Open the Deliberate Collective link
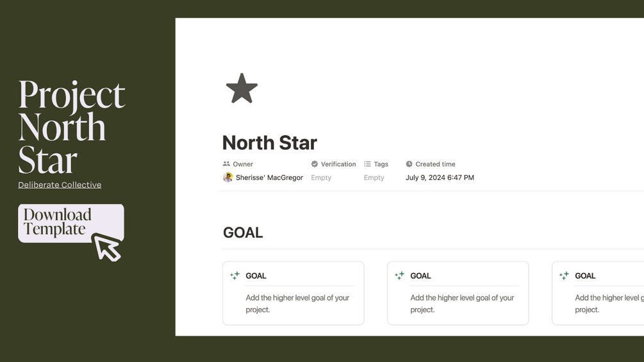 pos(60,185)
